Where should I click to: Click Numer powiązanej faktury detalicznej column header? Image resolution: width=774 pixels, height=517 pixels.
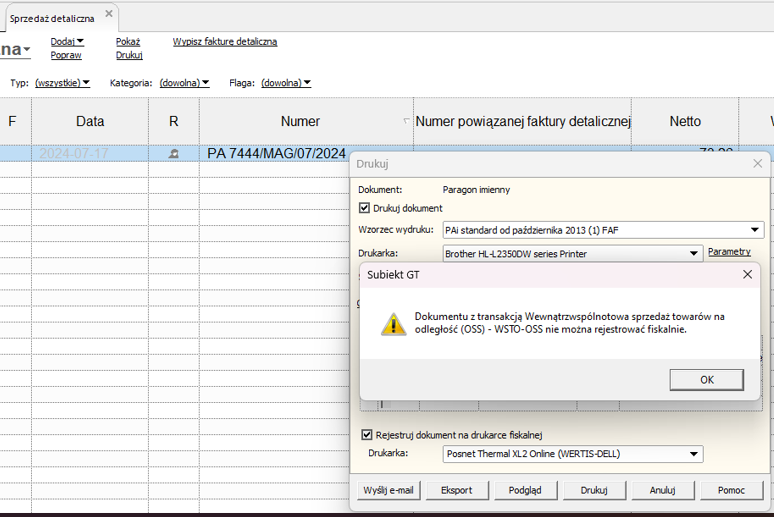(x=523, y=121)
